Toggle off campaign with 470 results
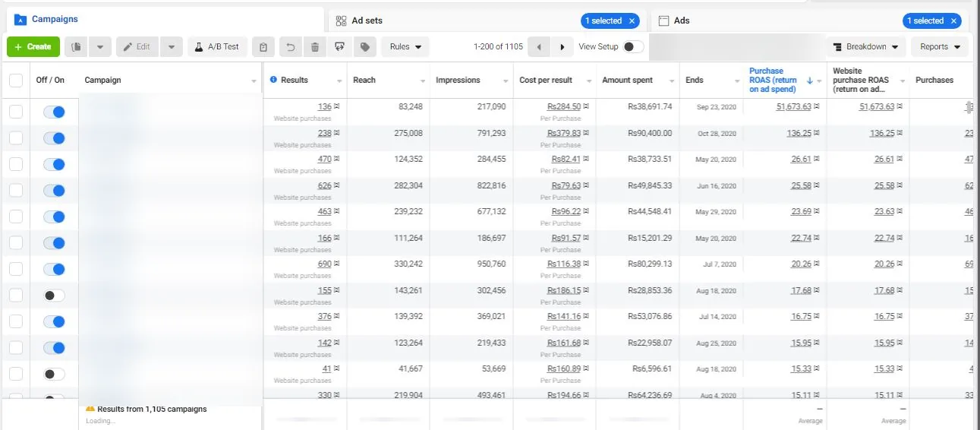This screenshot has height=430, width=980. click(54, 164)
